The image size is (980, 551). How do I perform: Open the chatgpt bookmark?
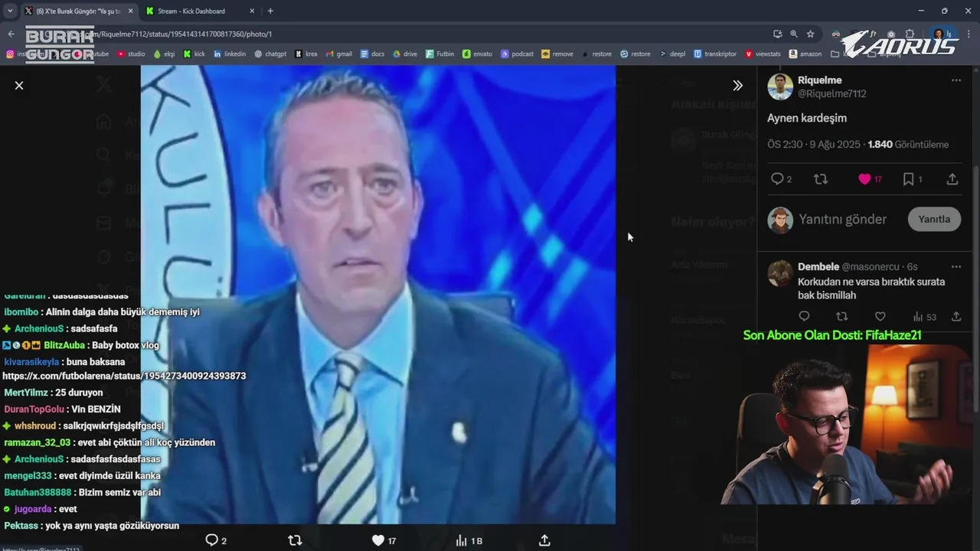pyautogui.click(x=270, y=54)
